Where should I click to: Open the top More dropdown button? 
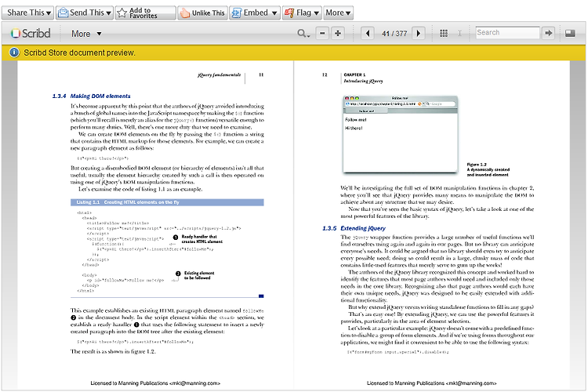[x=338, y=13]
